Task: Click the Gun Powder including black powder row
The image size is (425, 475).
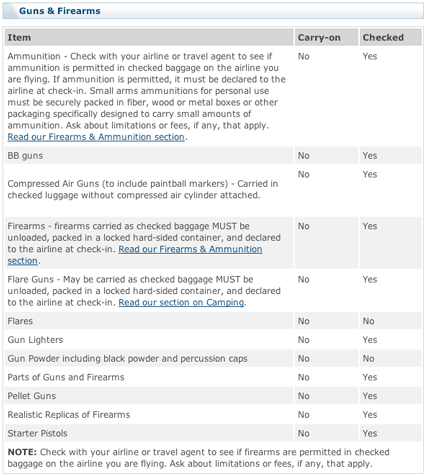Action: [x=213, y=358]
